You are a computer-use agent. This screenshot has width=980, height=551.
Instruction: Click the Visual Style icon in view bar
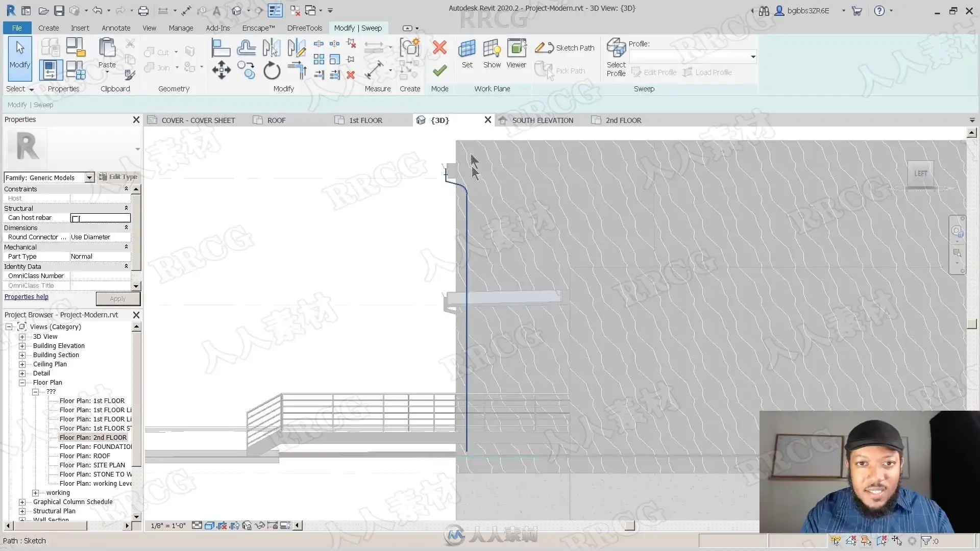click(209, 525)
